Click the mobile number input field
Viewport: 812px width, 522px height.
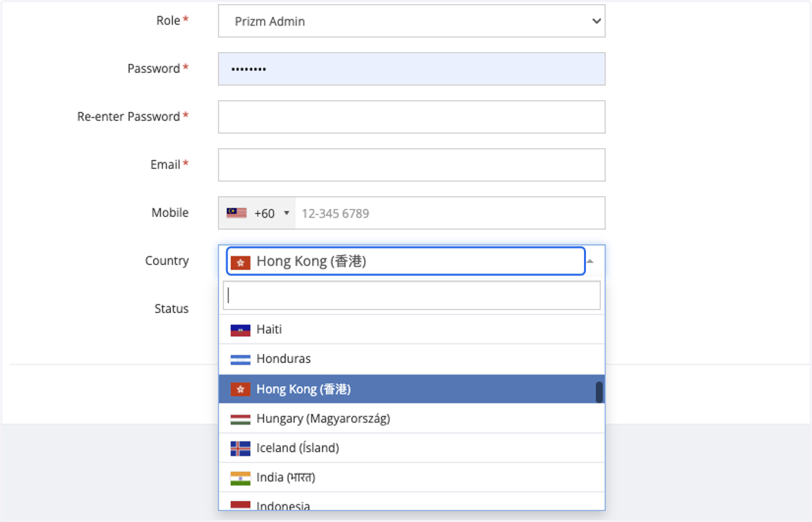tap(450, 213)
